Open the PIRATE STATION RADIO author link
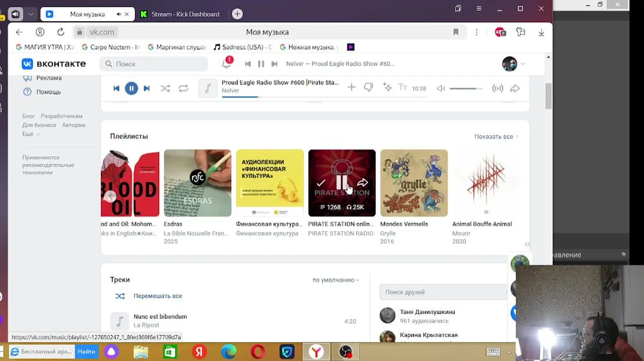Screen dimensions: 644x361 click(341, 233)
